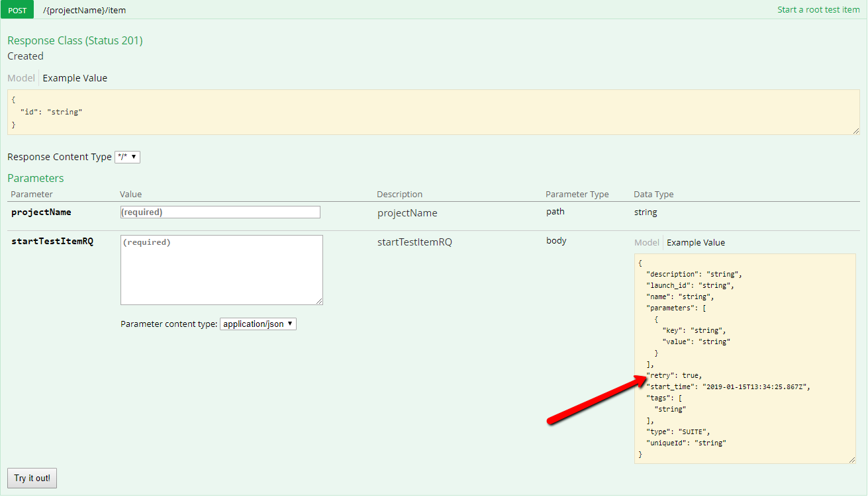The width and height of the screenshot is (868, 497).
Task: Switch to the Model tab under Response Class
Action: 21,77
